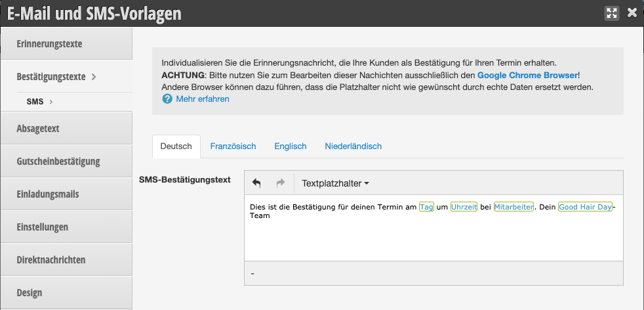This screenshot has height=310, width=644.
Task: Switch to the Französisch language tab
Action: [233, 146]
